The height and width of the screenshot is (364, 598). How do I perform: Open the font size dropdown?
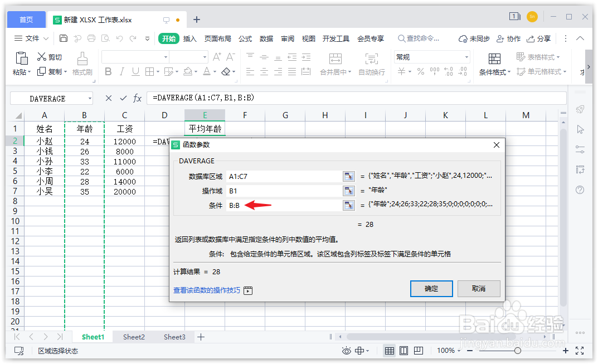(x=189, y=56)
